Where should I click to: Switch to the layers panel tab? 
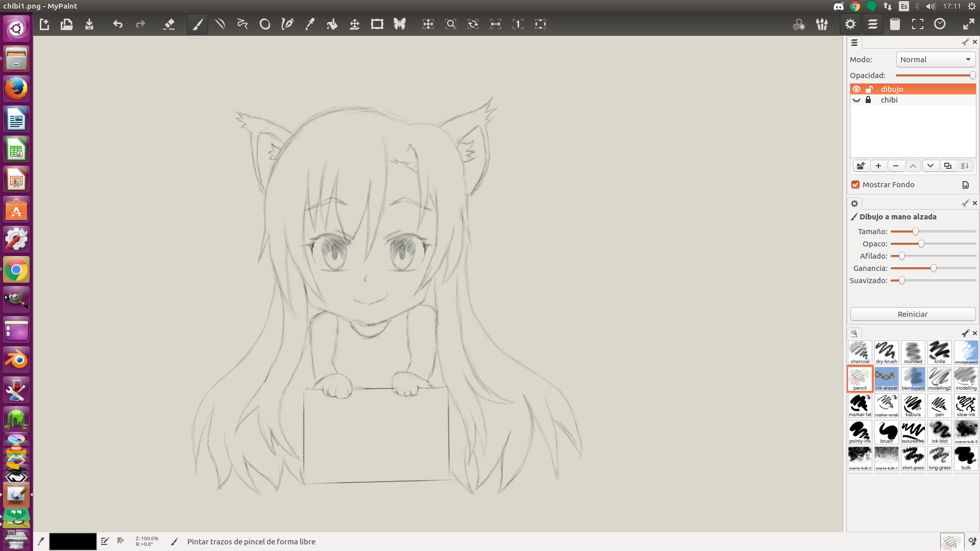854,42
